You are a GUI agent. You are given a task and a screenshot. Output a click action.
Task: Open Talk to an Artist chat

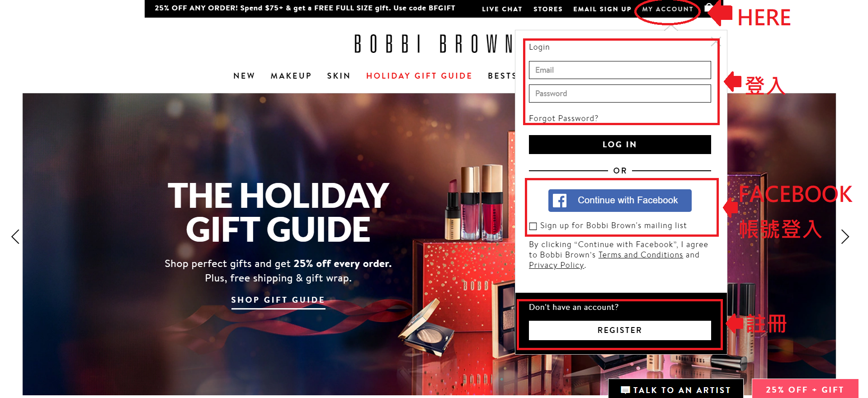pos(676,390)
